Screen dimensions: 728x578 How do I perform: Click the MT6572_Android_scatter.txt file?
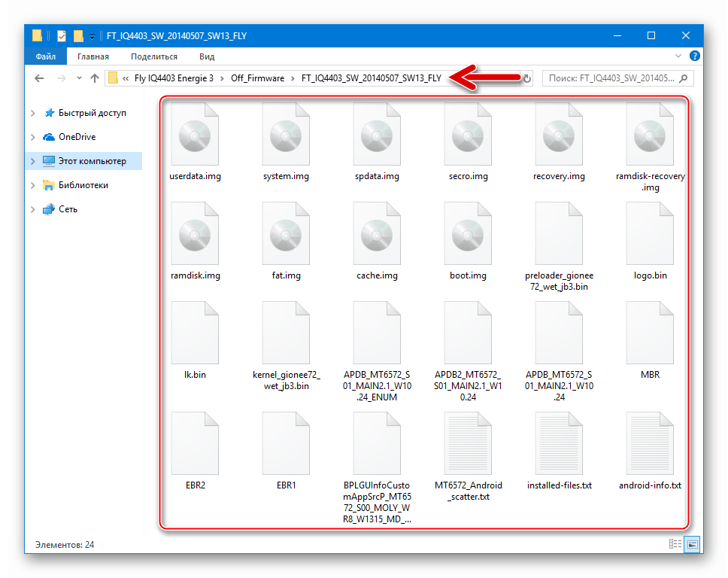pyautogui.click(x=468, y=447)
